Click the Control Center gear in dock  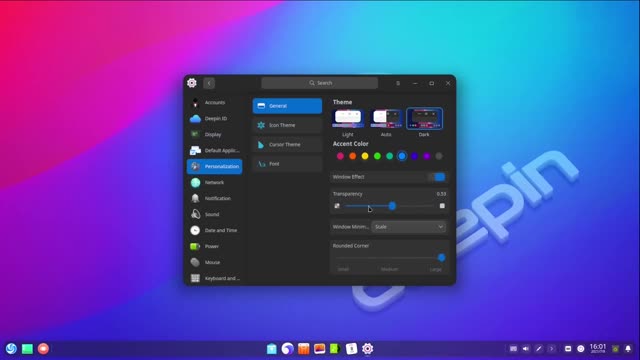pyautogui.click(x=367, y=349)
